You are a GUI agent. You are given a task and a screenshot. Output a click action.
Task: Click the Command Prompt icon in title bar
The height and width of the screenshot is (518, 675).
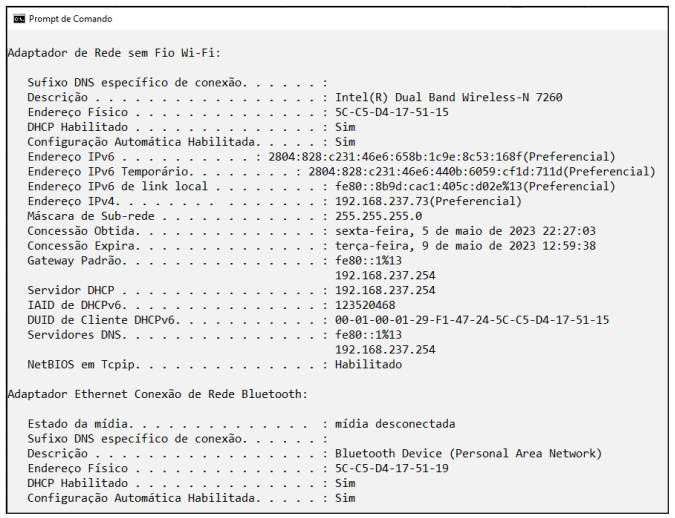(x=18, y=18)
